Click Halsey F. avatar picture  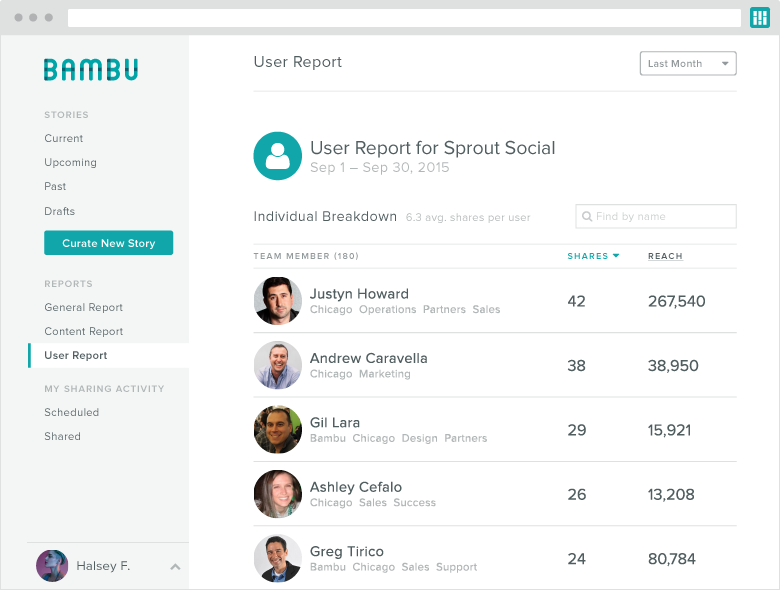(x=52, y=566)
